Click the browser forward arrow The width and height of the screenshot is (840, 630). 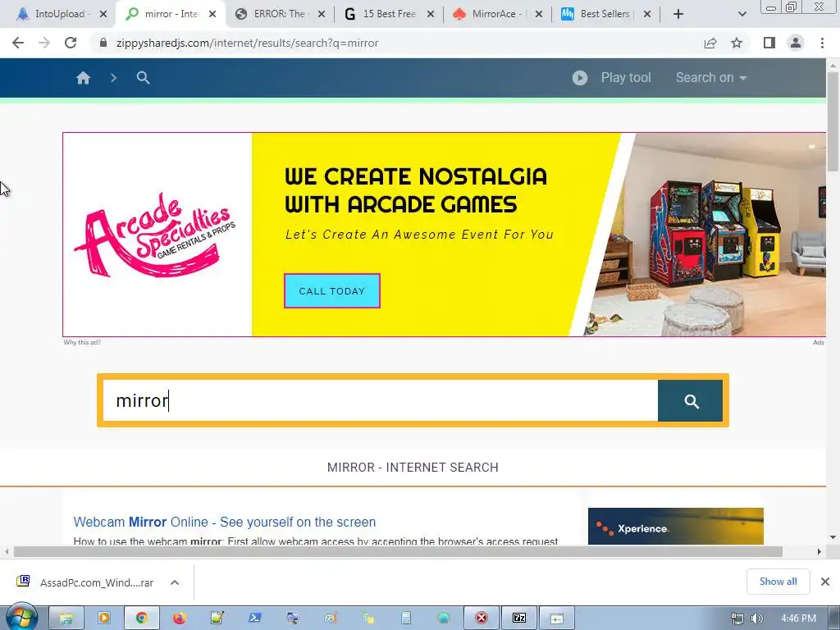tap(44, 43)
